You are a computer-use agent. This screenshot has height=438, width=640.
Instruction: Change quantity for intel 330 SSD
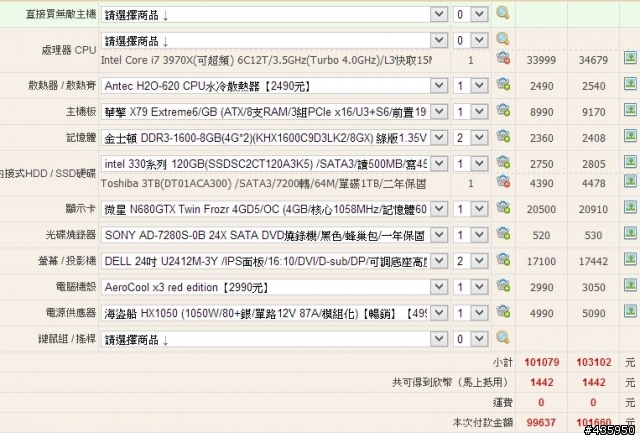pyautogui.click(x=471, y=164)
